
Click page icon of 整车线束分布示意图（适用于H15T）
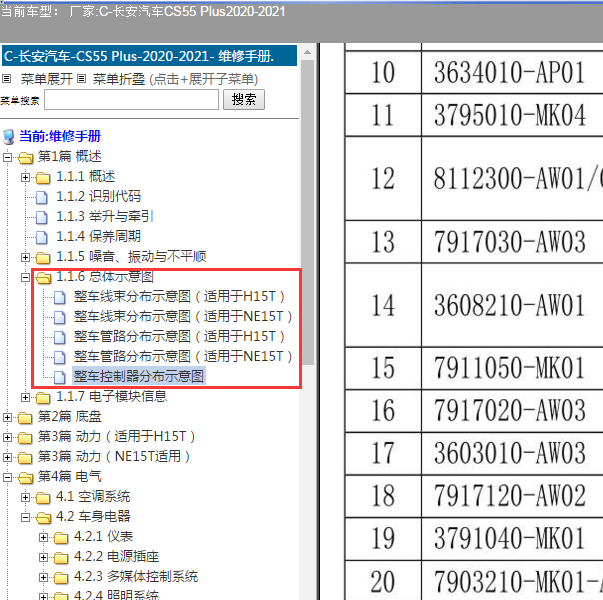pos(60,297)
